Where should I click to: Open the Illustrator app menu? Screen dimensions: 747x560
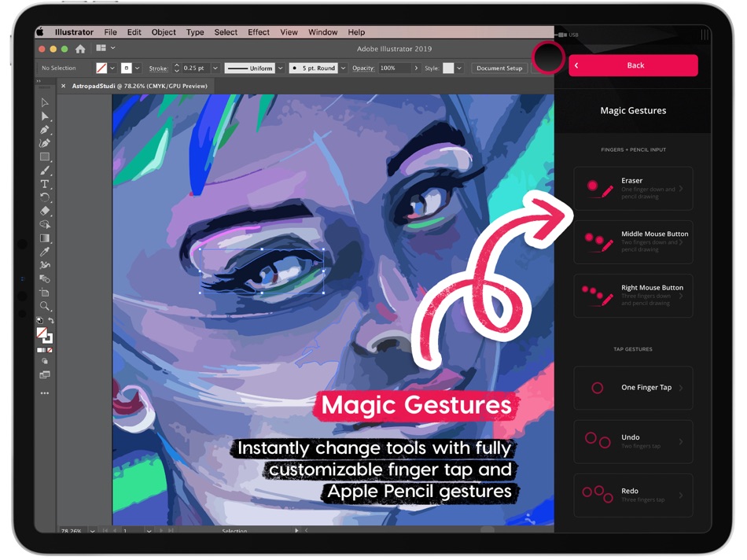point(74,32)
